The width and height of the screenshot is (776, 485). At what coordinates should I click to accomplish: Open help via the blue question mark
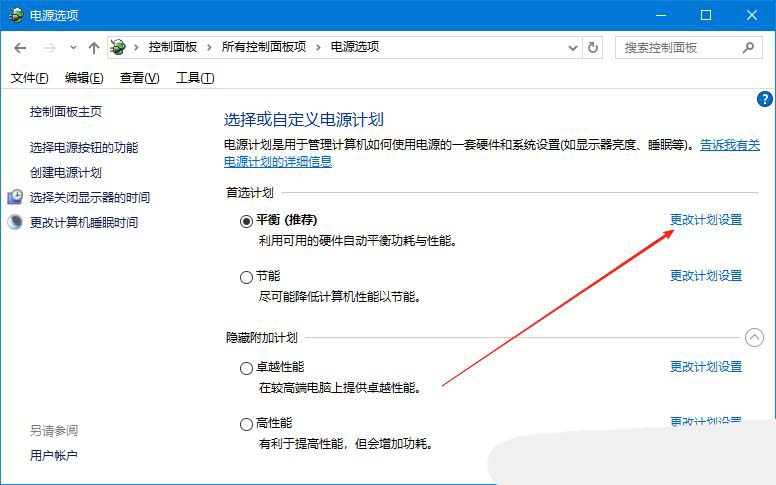point(765,99)
